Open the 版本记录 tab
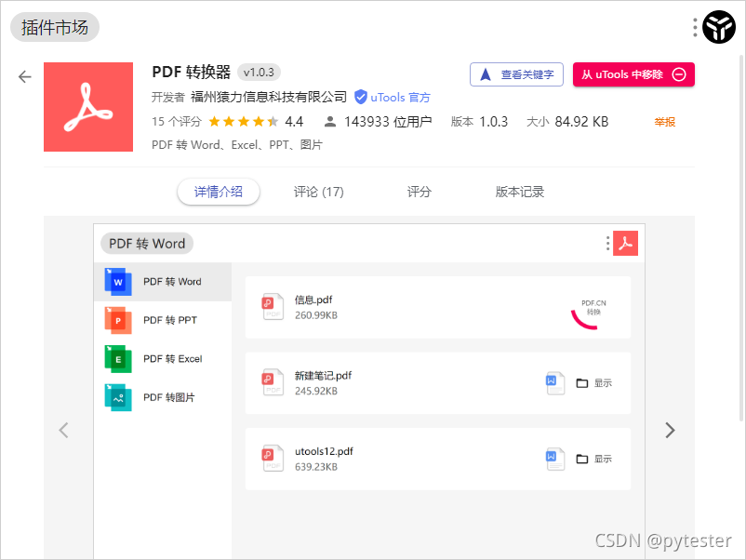Screen dimensions: 746x560 [520, 192]
